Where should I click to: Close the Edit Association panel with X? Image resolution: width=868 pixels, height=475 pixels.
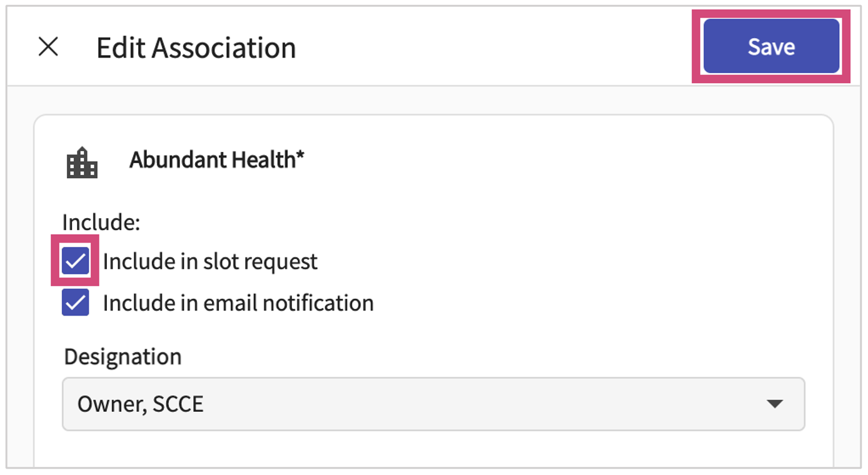(x=48, y=47)
